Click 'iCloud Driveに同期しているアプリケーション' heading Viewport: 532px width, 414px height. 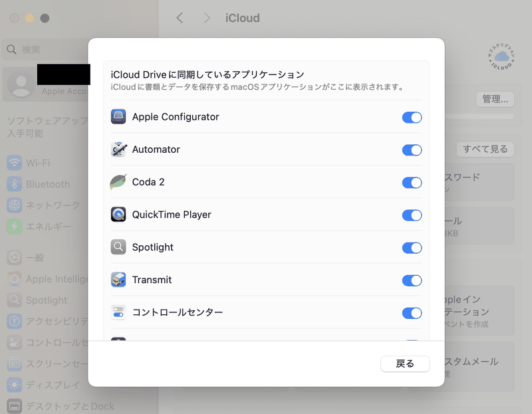(x=207, y=74)
